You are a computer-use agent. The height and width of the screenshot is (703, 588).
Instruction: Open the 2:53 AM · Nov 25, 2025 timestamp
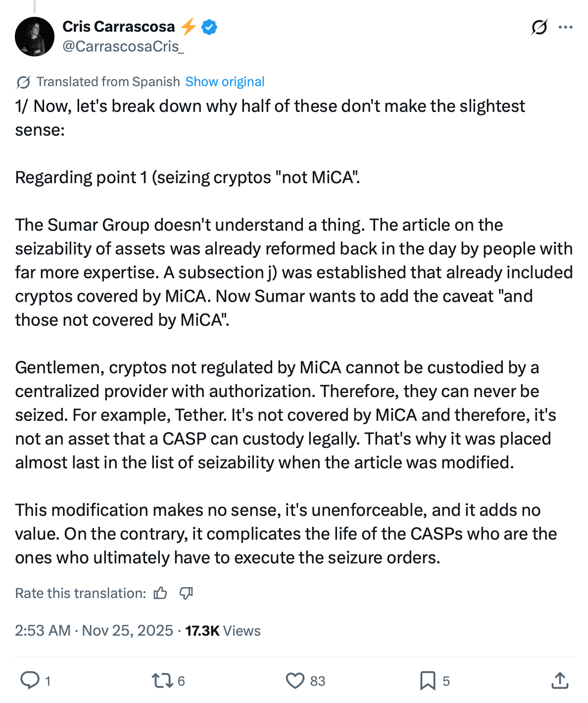[x=94, y=631]
